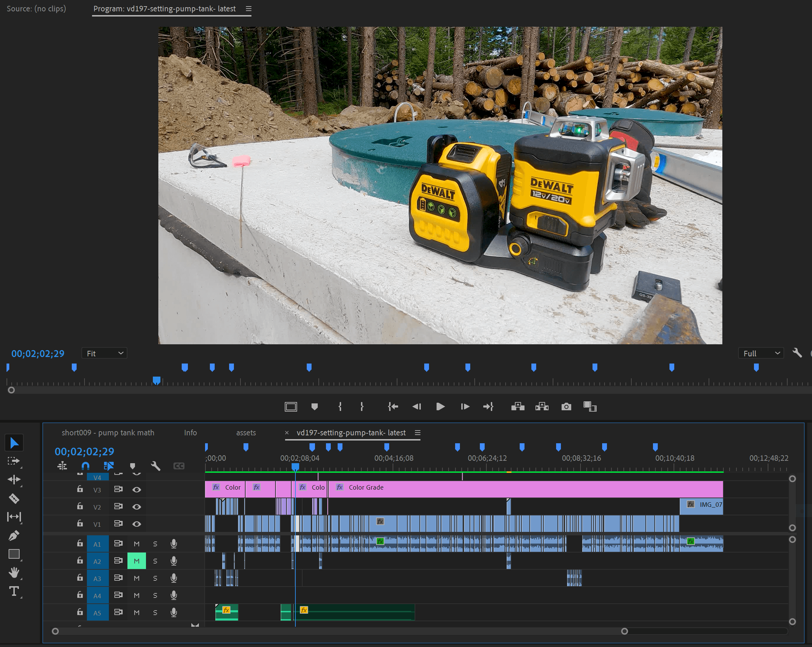Unmute the A2 audio track
812x647 pixels.
(x=136, y=561)
